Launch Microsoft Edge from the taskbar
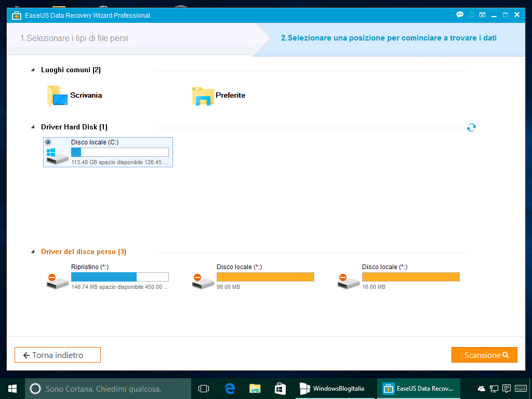 click(230, 389)
